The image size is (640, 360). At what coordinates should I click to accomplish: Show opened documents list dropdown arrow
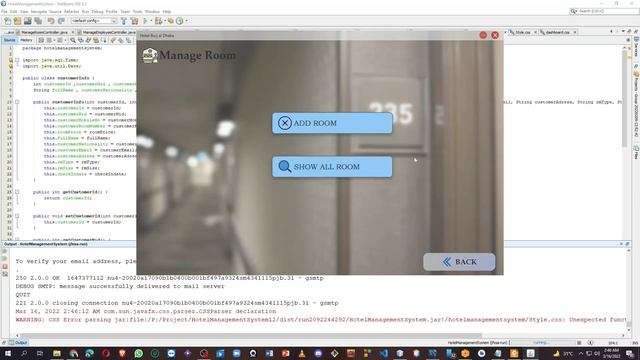coord(623,32)
